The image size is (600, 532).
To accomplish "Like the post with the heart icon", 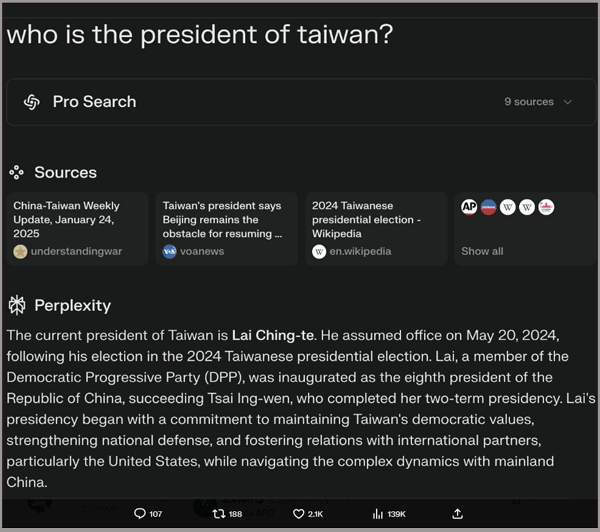I will tap(298, 514).
